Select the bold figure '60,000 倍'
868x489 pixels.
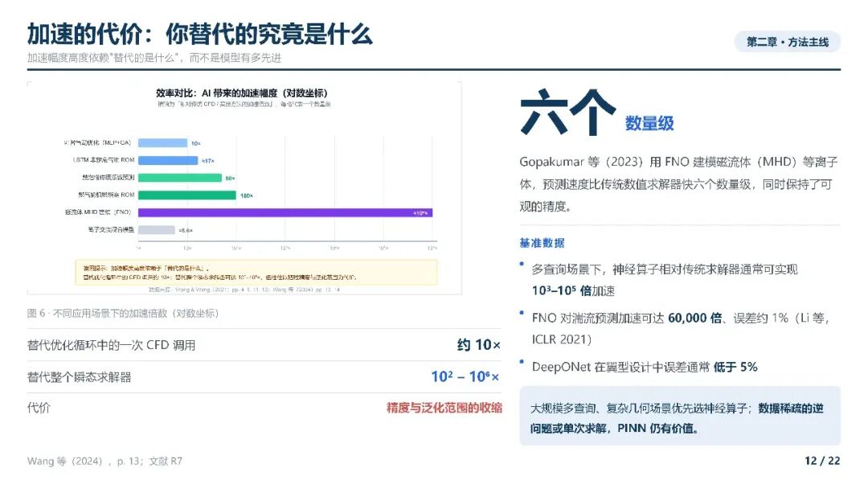coord(694,318)
